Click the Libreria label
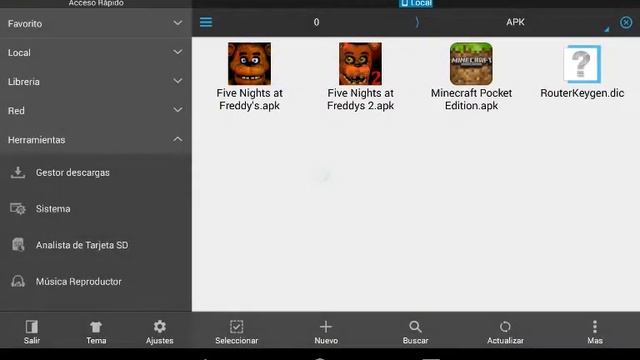 point(24,82)
